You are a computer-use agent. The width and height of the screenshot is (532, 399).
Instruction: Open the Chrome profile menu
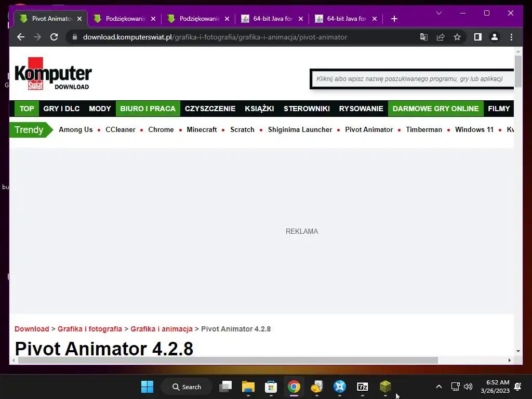click(x=495, y=37)
